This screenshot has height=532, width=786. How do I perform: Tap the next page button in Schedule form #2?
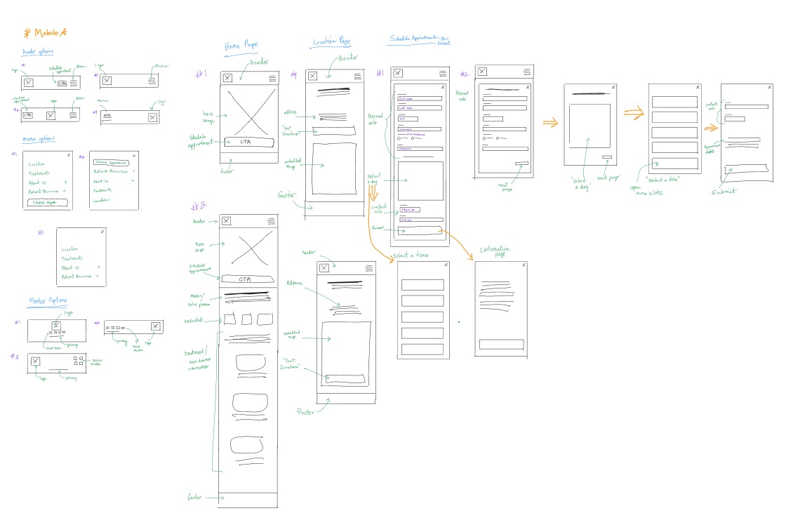pos(522,164)
